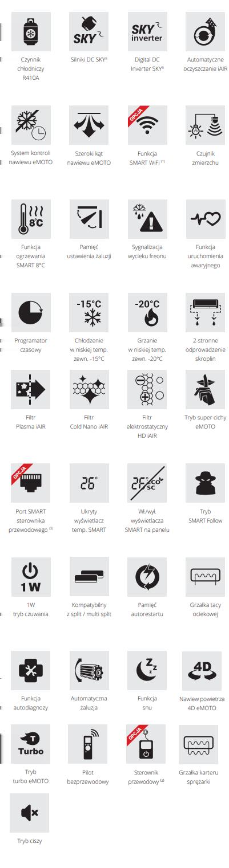The height and width of the screenshot is (868, 229).
Task: Click the SMART Follow mode spy icon
Action: click(x=205, y=483)
